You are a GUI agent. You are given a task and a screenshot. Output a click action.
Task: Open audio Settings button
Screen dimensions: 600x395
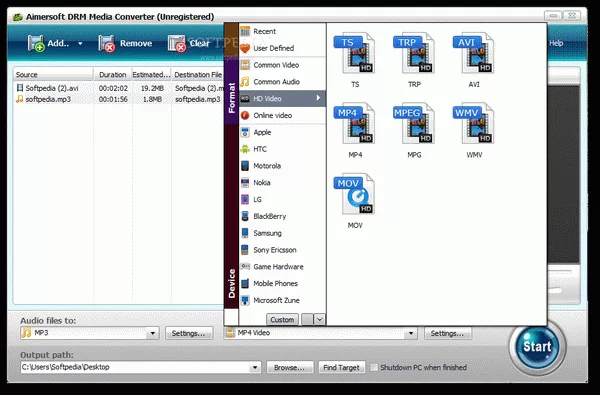pyautogui.click(x=189, y=333)
